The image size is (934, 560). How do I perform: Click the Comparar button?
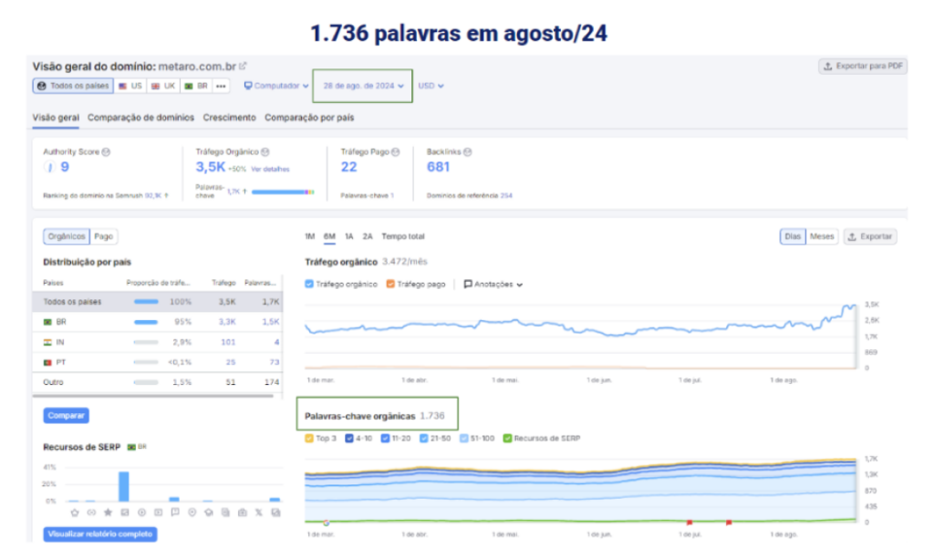[66, 416]
